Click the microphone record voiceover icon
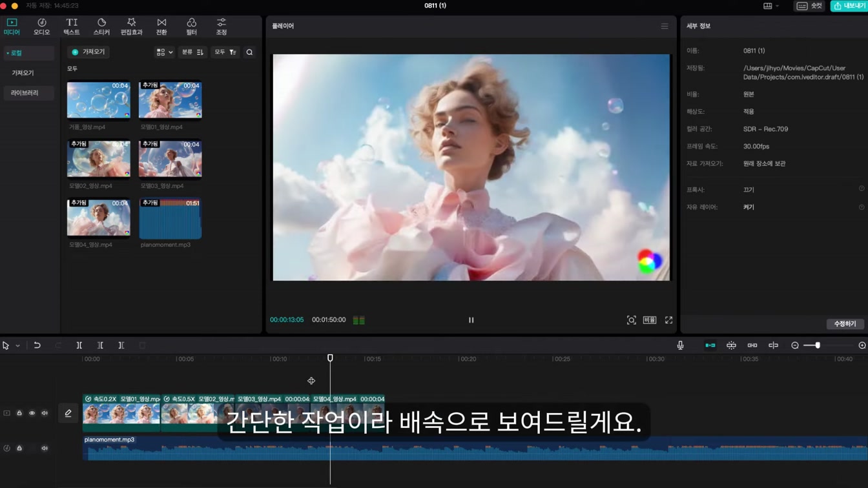This screenshot has width=868, height=488. pyautogui.click(x=680, y=346)
